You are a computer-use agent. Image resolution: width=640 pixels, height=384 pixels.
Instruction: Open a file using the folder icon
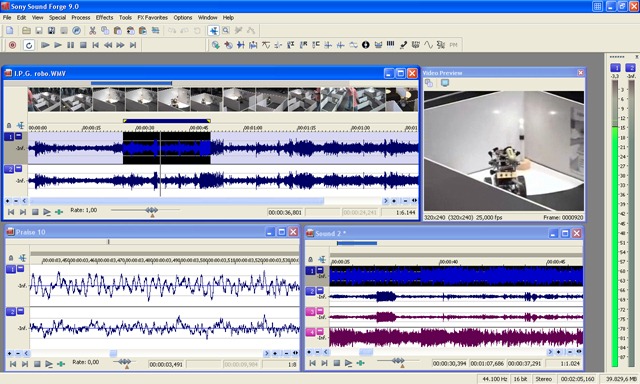[x=26, y=31]
